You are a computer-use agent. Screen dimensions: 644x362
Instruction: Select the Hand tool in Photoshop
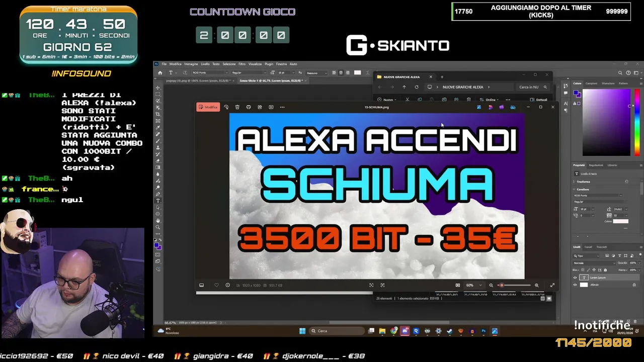coord(158,220)
